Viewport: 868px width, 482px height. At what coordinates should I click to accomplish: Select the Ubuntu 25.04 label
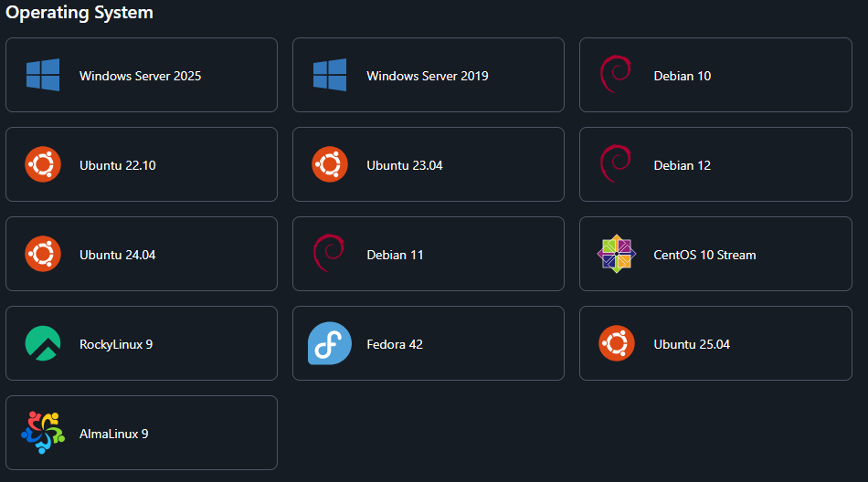(692, 344)
